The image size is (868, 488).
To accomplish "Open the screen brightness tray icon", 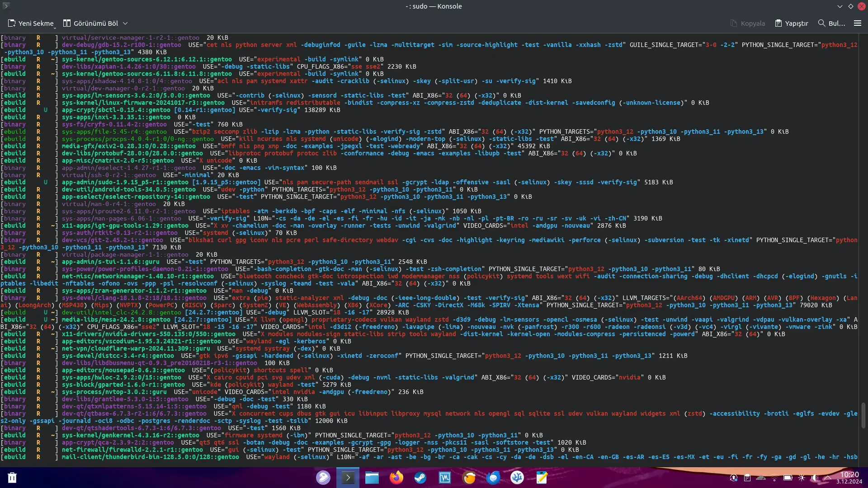I will [802, 478].
